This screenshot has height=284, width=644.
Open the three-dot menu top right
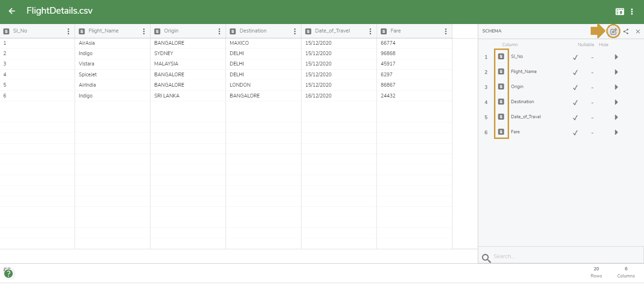632,10
